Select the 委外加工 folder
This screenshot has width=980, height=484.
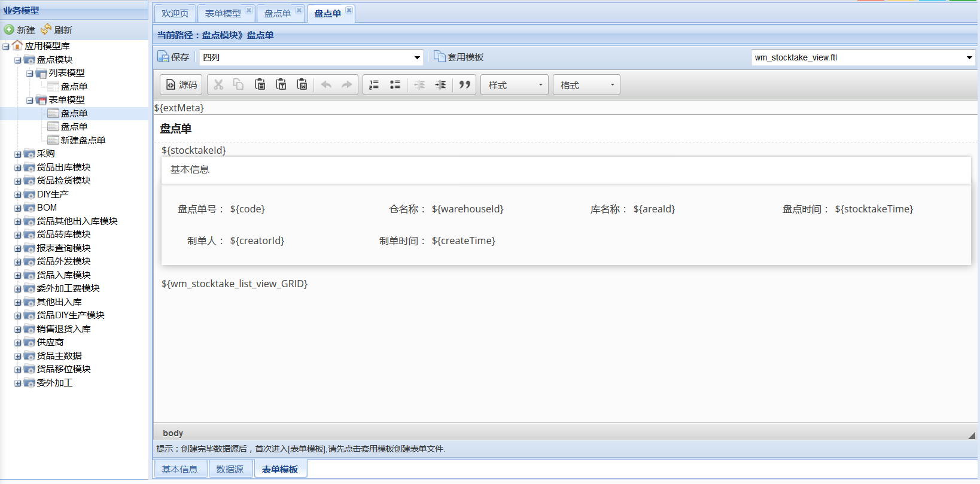(54, 382)
